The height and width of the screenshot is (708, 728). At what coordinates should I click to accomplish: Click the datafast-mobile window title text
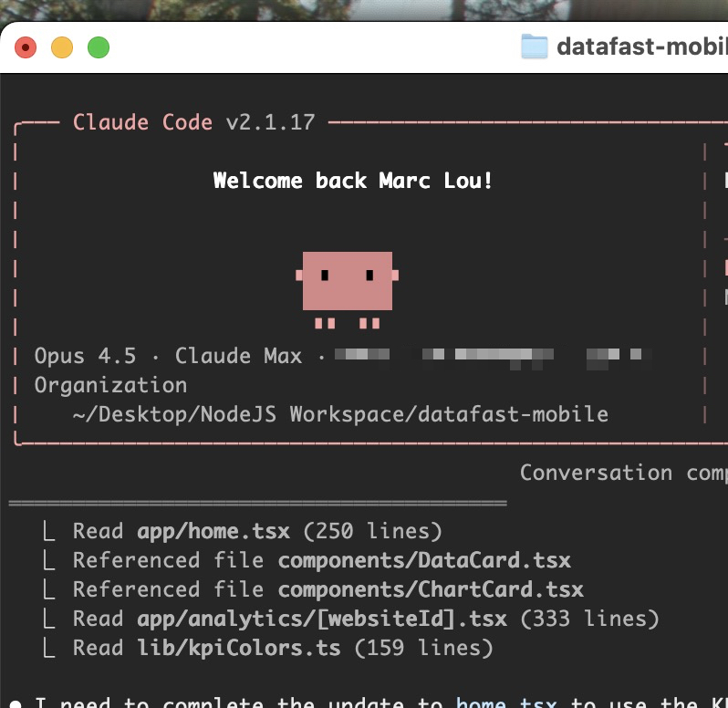pos(642,47)
